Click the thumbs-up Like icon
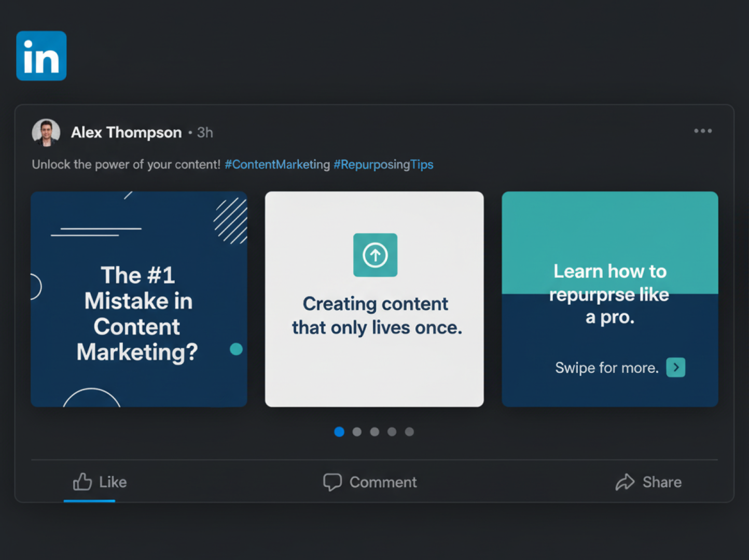This screenshot has width=749, height=560. (x=82, y=482)
